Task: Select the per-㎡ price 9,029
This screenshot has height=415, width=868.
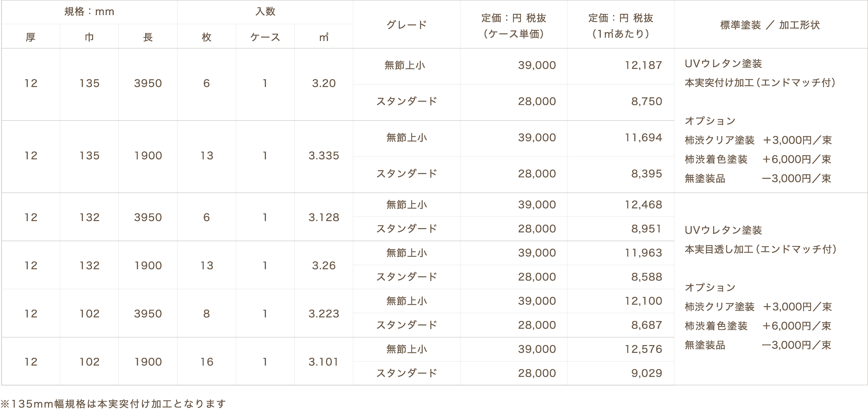Action: tap(646, 373)
